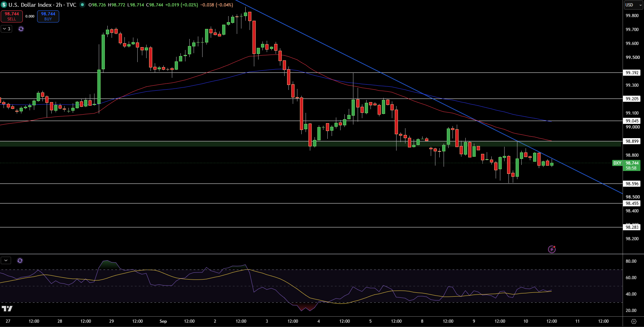Click the 98.800 price scale label
Viewport: 644px width, 327px height.
(632, 155)
